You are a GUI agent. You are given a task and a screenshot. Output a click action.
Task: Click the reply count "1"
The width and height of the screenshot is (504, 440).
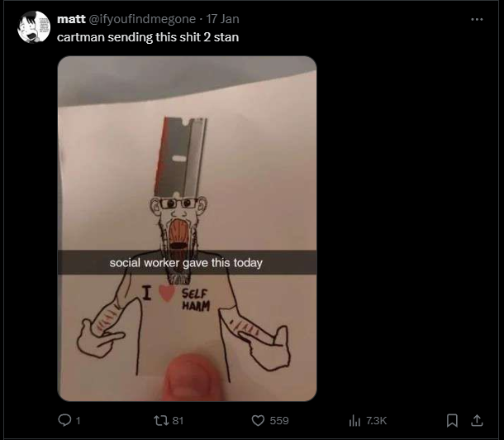pyautogui.click(x=78, y=421)
